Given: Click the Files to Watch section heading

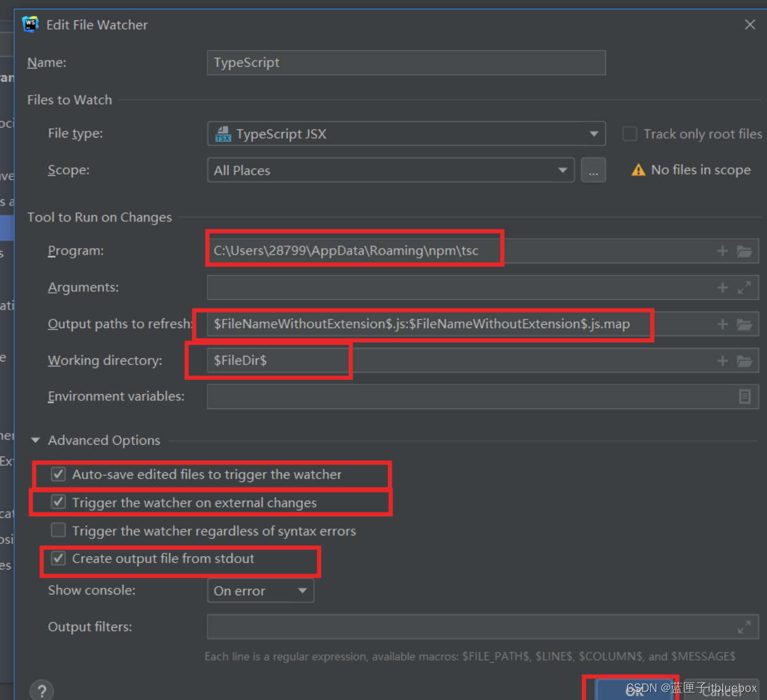Looking at the screenshot, I should pos(70,100).
